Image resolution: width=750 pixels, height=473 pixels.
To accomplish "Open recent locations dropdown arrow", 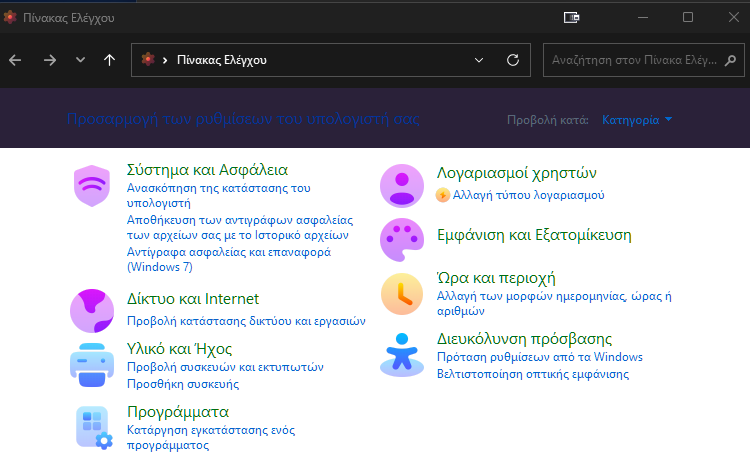I will (80, 60).
